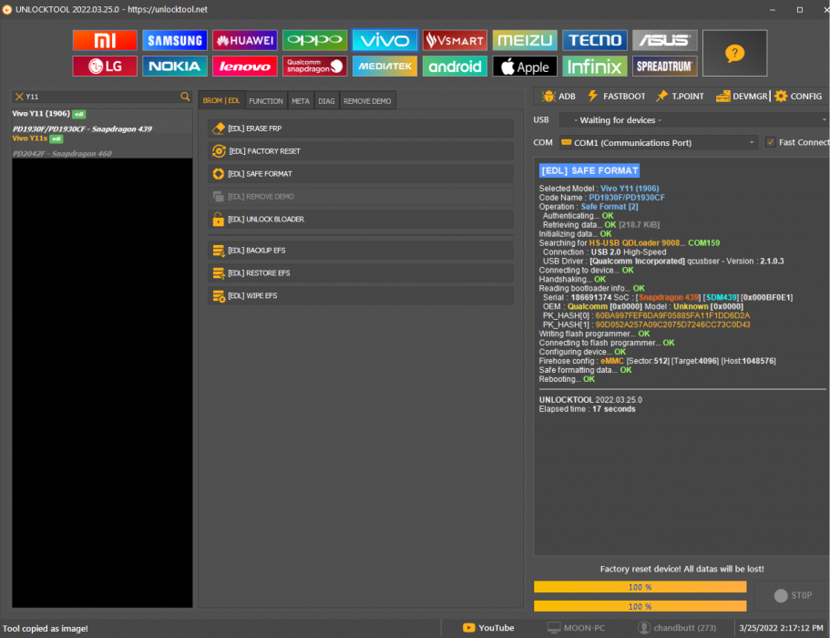Toggle the Fast Connect checkbox

pyautogui.click(x=771, y=142)
